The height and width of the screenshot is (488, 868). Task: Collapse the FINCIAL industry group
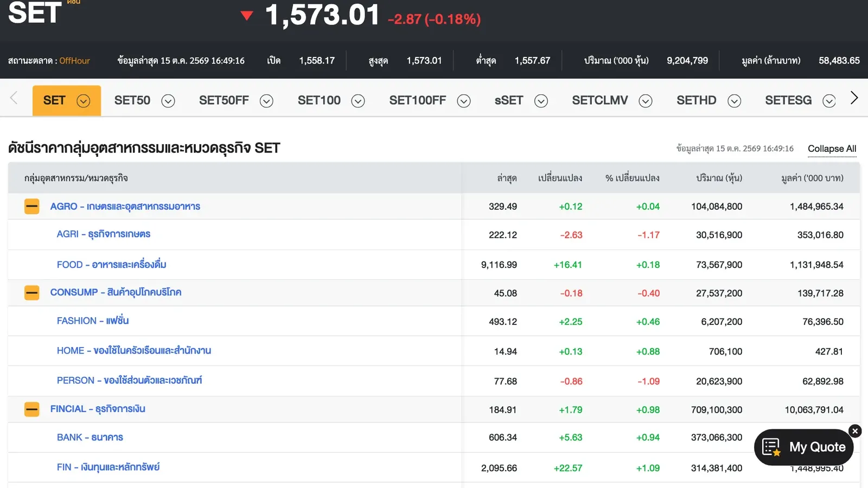[x=32, y=409]
